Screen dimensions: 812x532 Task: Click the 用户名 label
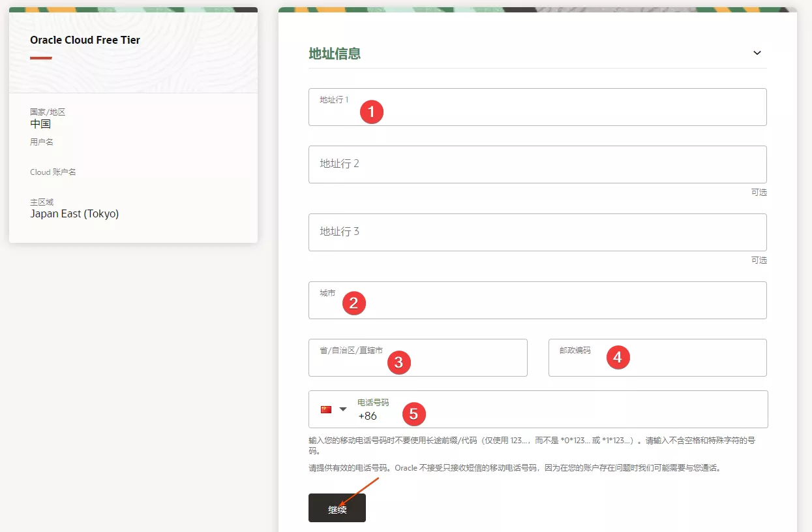tap(42, 142)
